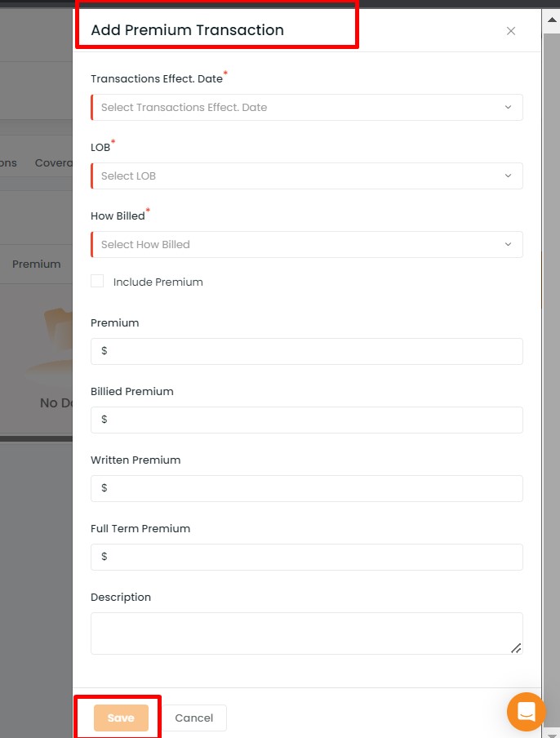Check the Include Premium checkbox
560x738 pixels.
pyautogui.click(x=97, y=281)
